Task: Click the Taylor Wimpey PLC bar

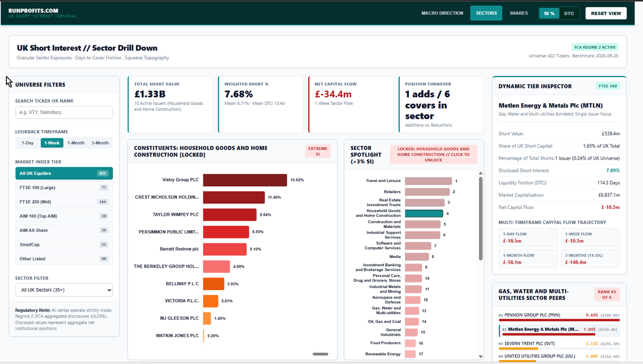Action: [x=230, y=215]
